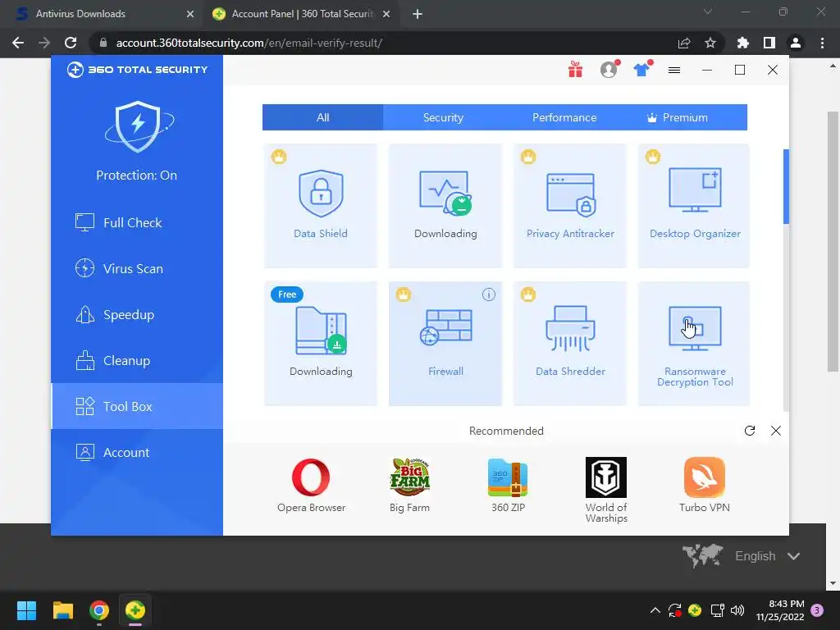Click the browser address bar
This screenshot has width=840, height=630.
click(386, 43)
